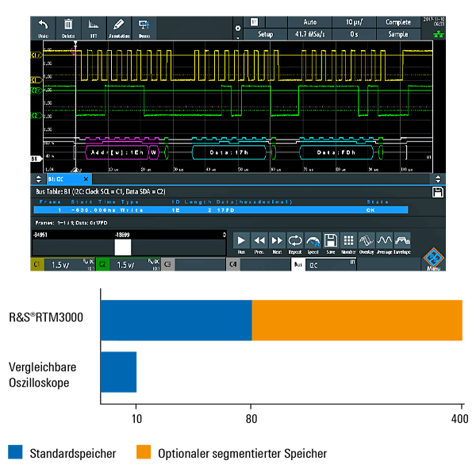476x476 pixels.
Task: Start history playback with Run
Action: pos(241,244)
